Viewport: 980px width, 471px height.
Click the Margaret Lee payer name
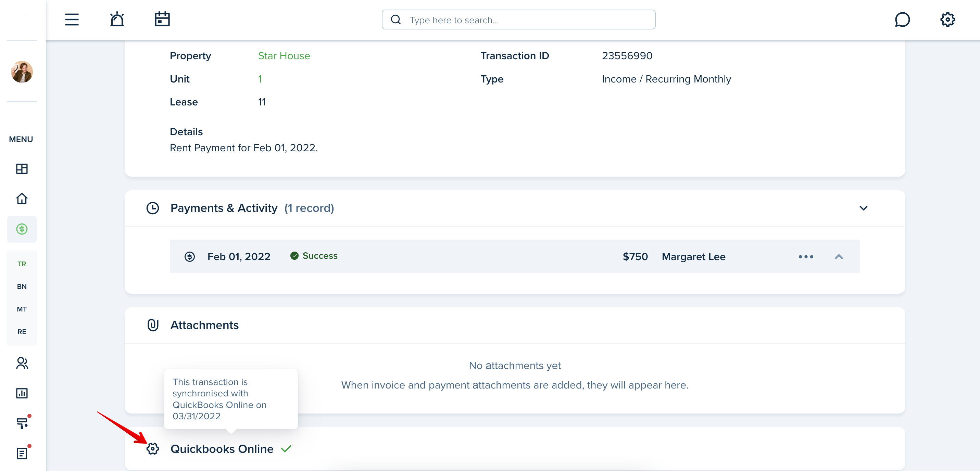[x=693, y=257]
